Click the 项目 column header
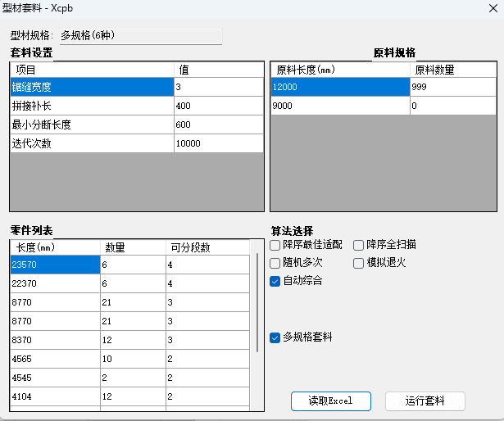 [93, 70]
